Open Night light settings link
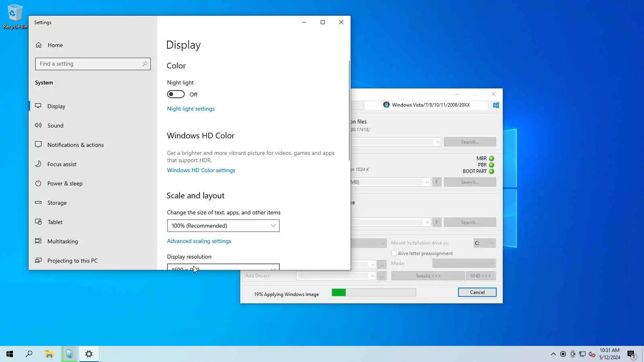Image resolution: width=644 pixels, height=362 pixels. [191, 109]
